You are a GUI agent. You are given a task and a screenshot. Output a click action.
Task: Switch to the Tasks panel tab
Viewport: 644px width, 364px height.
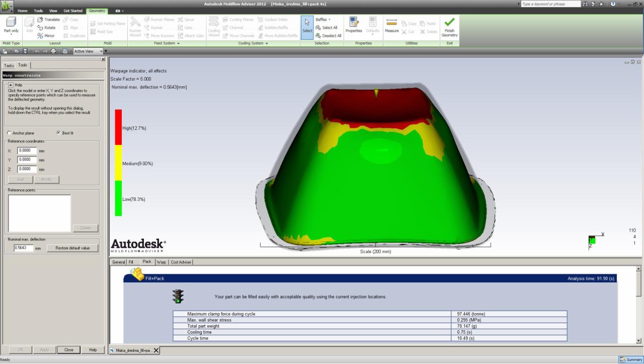9,65
